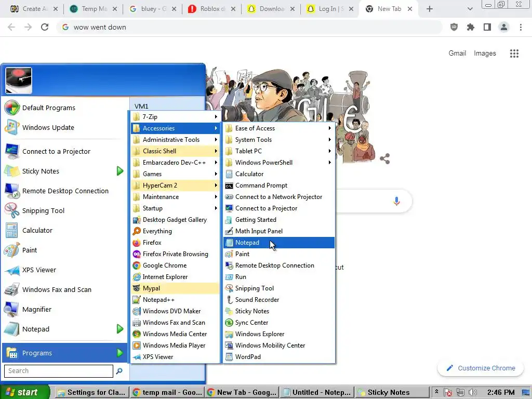Click the Sound Recorder icon
The width and height of the screenshot is (532, 399).
click(229, 300)
